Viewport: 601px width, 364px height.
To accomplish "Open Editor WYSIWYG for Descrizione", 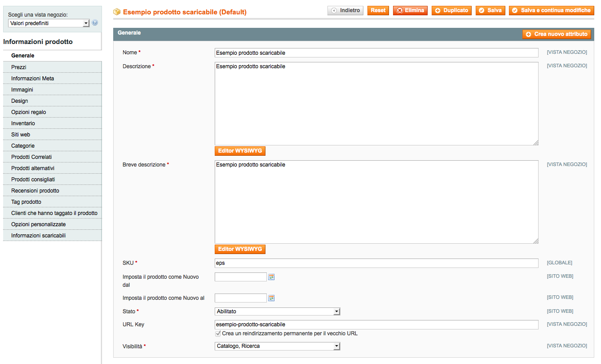I will click(x=240, y=151).
